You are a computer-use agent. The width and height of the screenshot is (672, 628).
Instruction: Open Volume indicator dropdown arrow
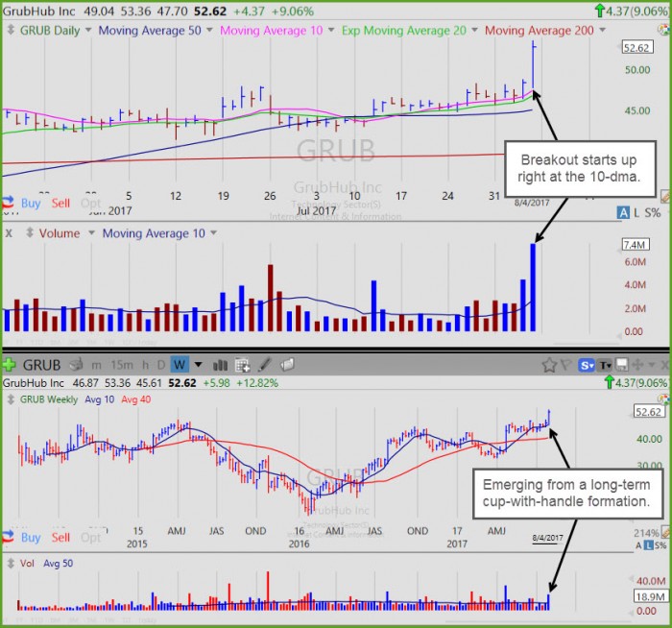pyautogui.click(x=91, y=232)
